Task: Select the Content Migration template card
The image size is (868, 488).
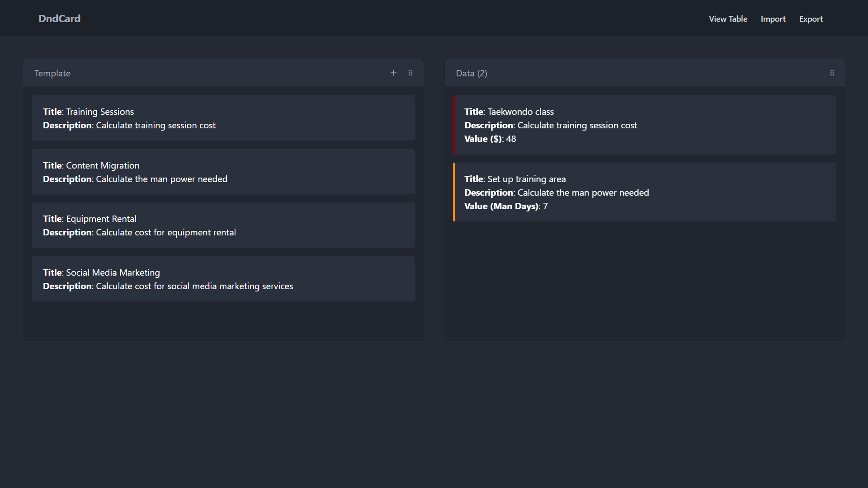Action: (x=223, y=172)
